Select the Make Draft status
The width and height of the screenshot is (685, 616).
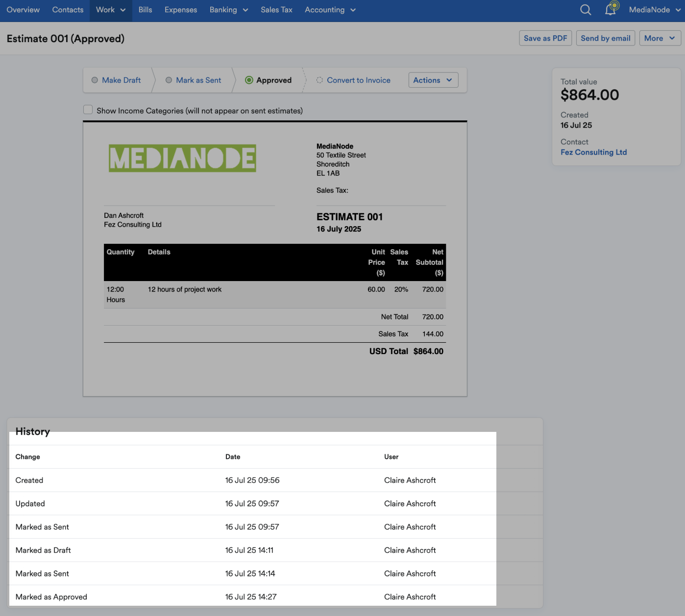[116, 80]
